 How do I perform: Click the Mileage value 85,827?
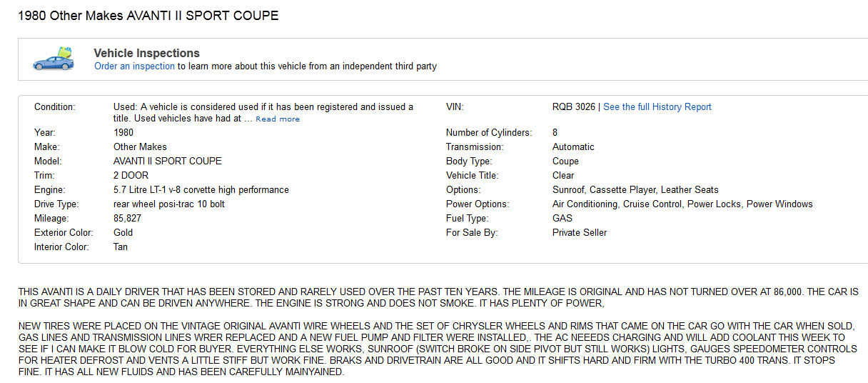click(127, 219)
